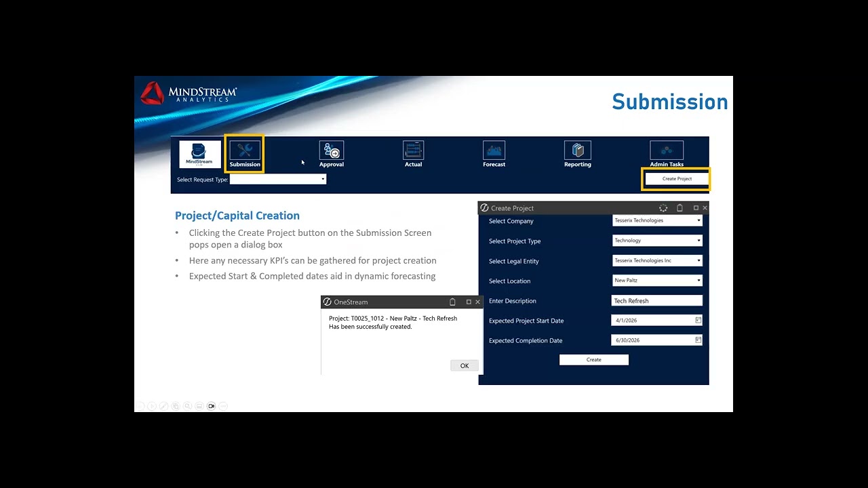Click OneStream logo in the message dialog title
This screenshot has width=868, height=488.
click(x=328, y=302)
